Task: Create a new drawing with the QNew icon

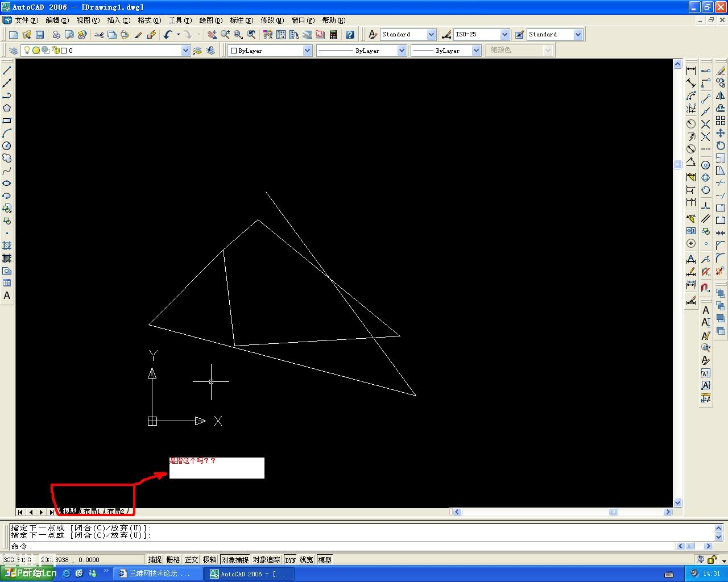Action: click(14, 35)
